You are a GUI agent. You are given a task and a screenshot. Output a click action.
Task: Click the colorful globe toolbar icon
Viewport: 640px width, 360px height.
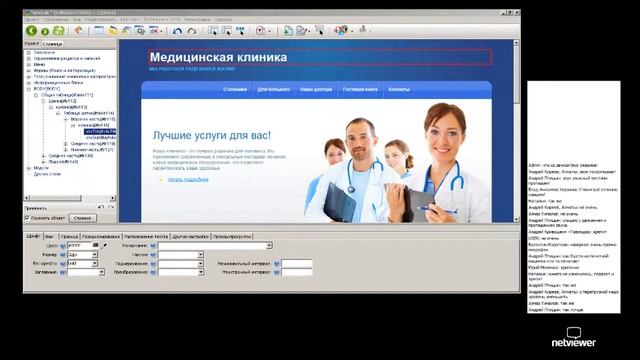pos(341,30)
